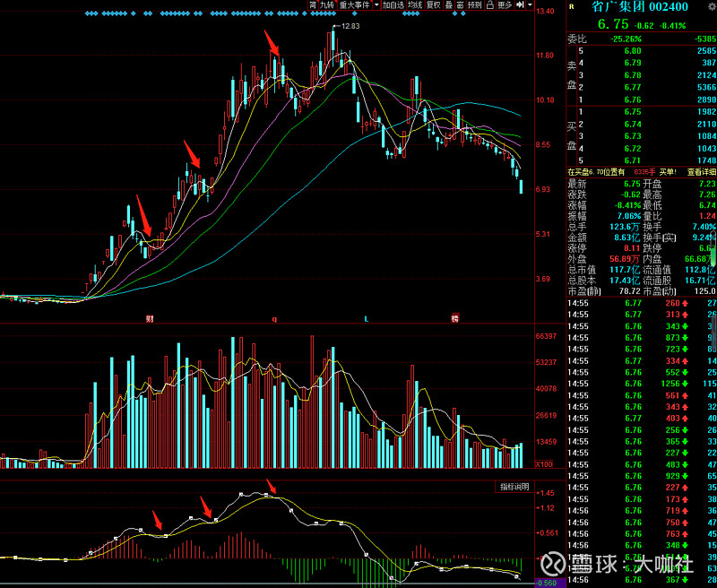This screenshot has width=717, height=588.
Task: Click the 市盈(静) 78.72 value
Action: (x=630, y=291)
